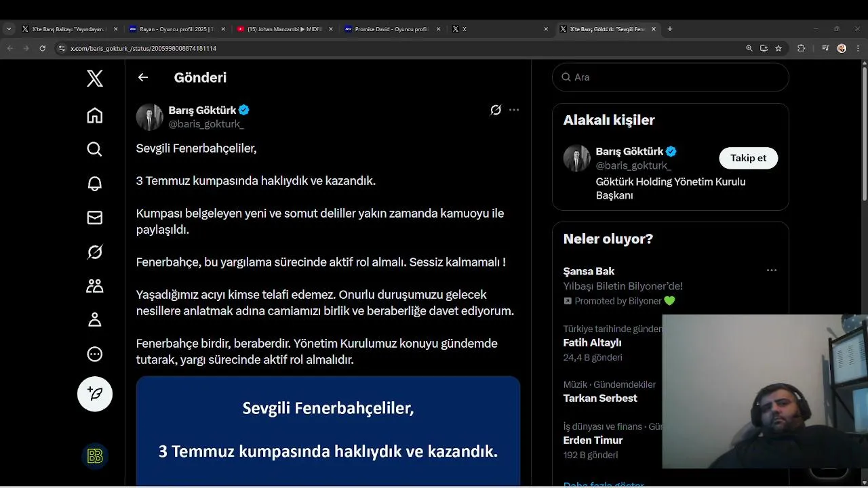Follow Barış Göktürk with Takip et
Image resolution: width=868 pixels, height=488 pixels.
click(748, 158)
